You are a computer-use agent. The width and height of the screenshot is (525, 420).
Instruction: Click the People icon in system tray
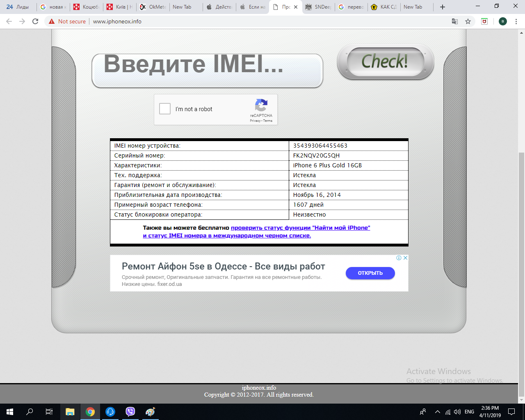click(423, 412)
